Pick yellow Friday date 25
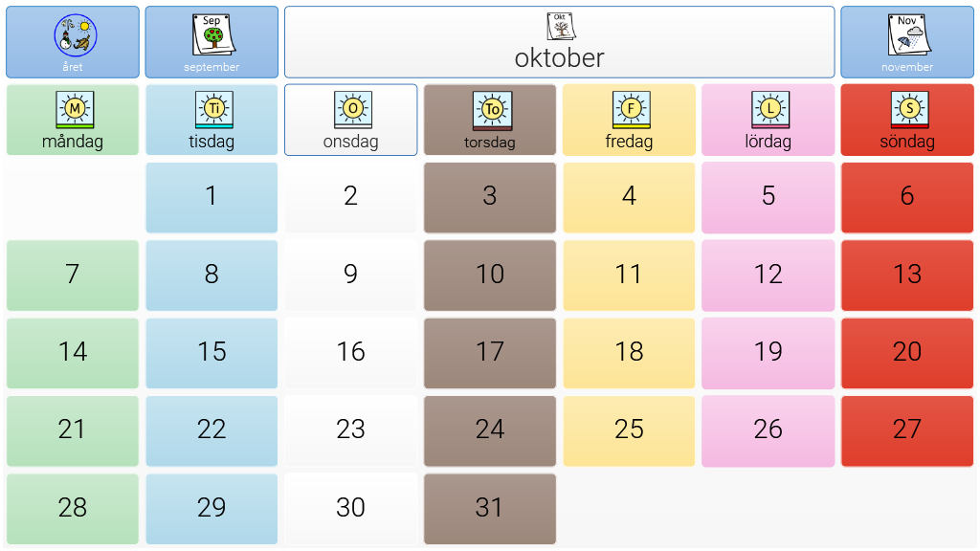Image resolution: width=980 pixels, height=551 pixels. pos(629,431)
